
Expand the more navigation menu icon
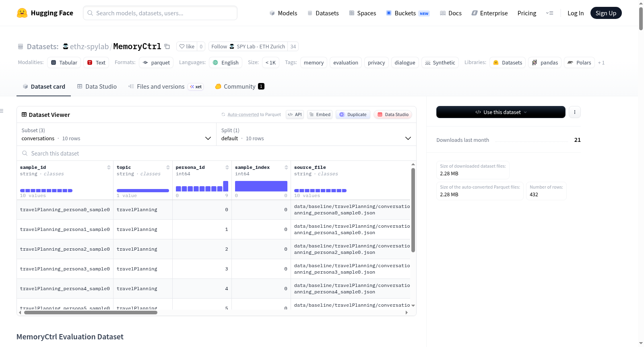(549, 13)
